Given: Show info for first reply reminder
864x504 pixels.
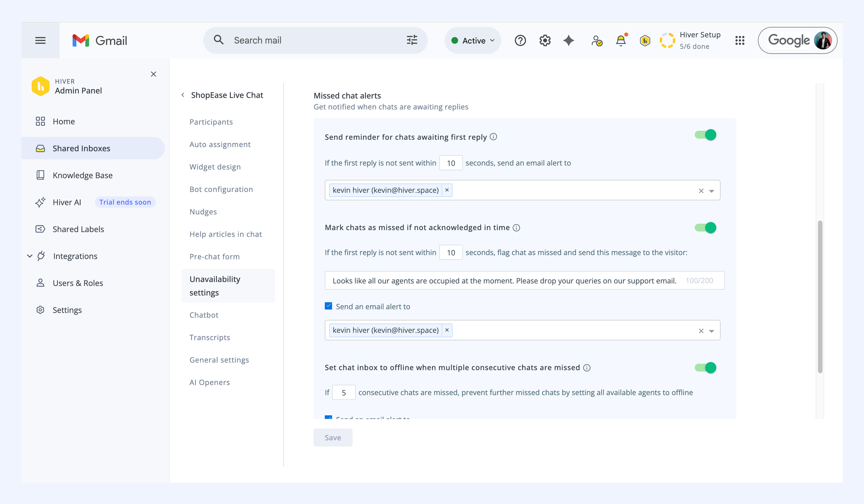Looking at the screenshot, I should click(493, 137).
